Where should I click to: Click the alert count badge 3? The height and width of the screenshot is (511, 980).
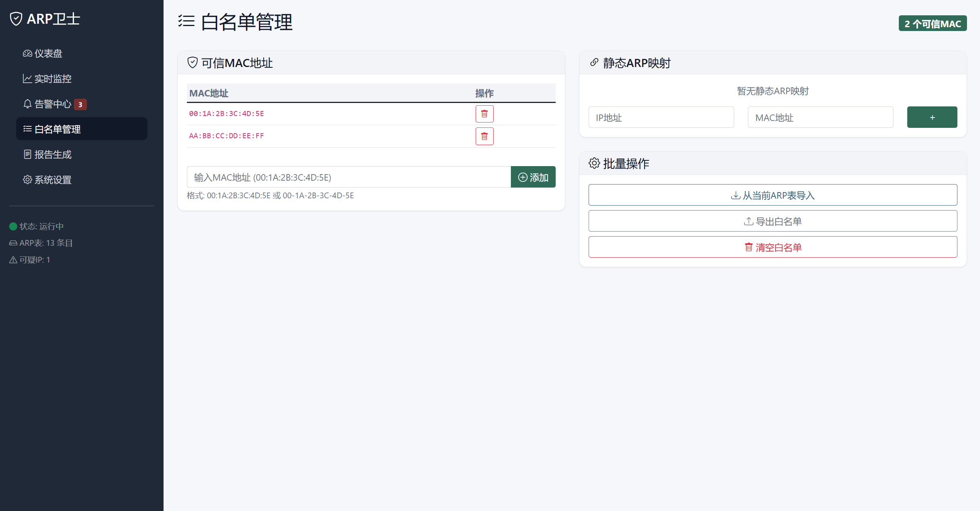80,104
